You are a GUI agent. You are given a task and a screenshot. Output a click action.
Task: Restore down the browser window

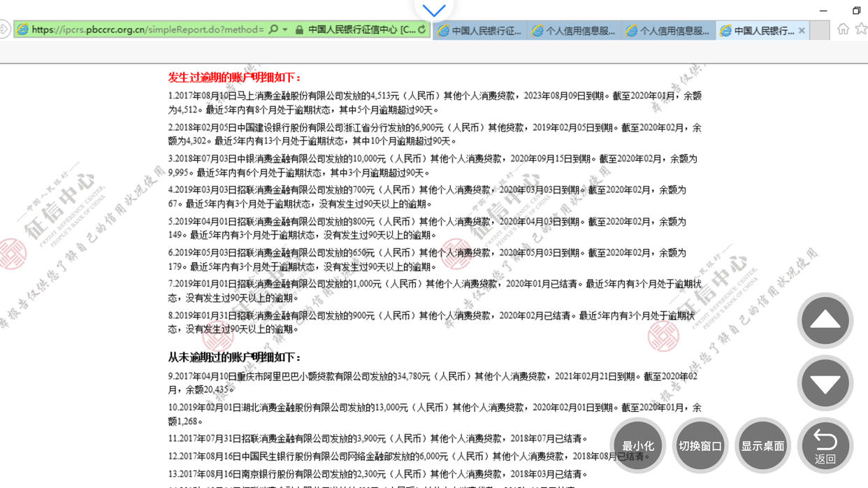pyautogui.click(x=857, y=10)
